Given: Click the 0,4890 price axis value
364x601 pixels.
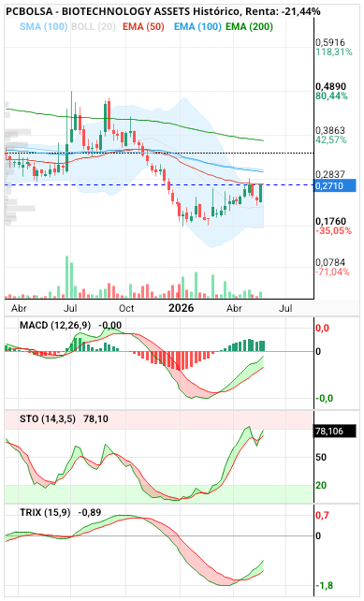Looking at the screenshot, I should pyautogui.click(x=330, y=86).
